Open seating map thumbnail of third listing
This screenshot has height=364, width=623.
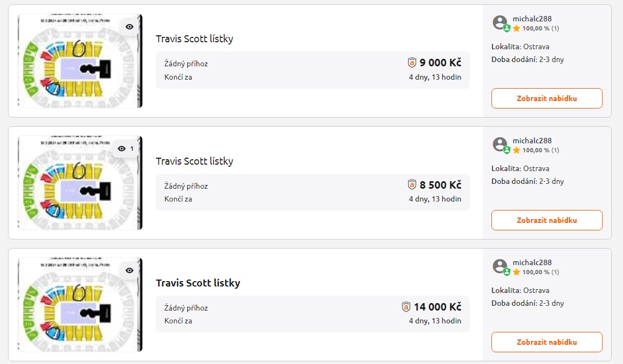[x=79, y=305]
